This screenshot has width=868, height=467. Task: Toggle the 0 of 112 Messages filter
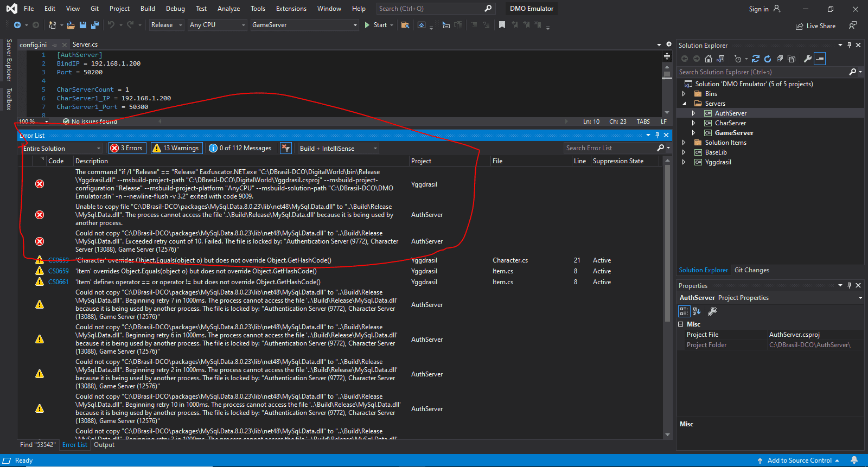pos(240,148)
